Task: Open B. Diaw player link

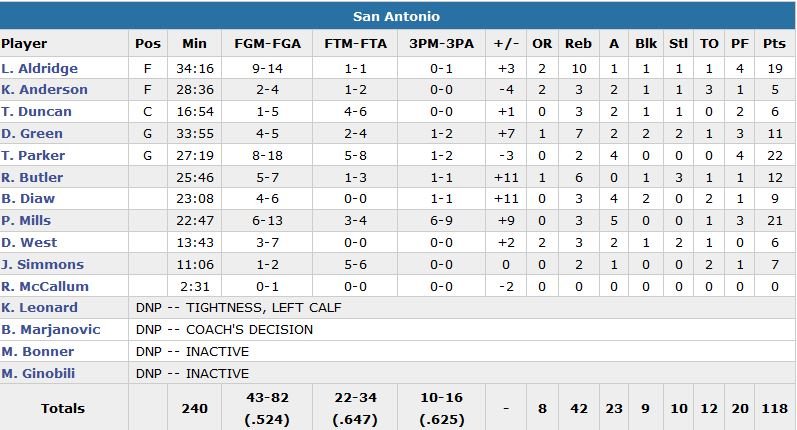Action: point(28,199)
